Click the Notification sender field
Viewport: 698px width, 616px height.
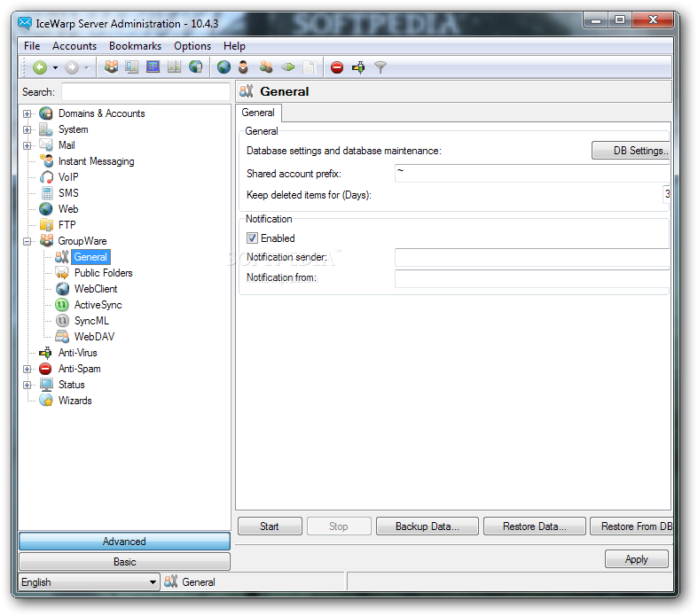pyautogui.click(x=531, y=258)
